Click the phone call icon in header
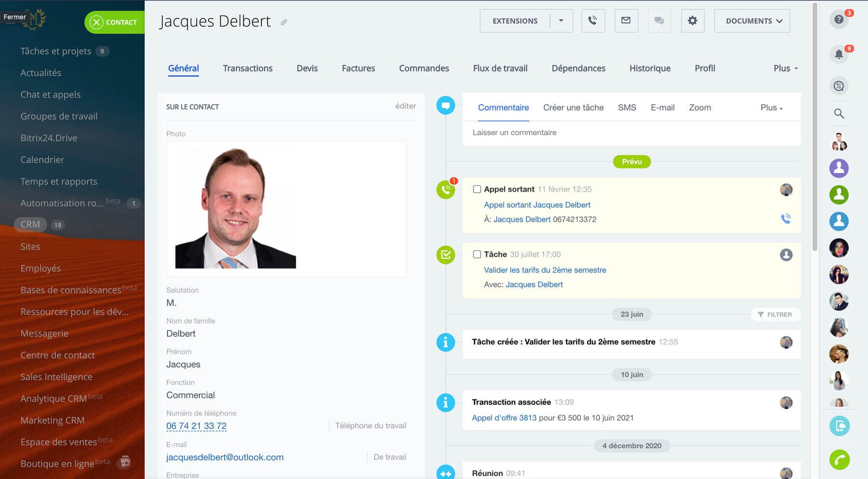The height and width of the screenshot is (479, 868). tap(593, 21)
